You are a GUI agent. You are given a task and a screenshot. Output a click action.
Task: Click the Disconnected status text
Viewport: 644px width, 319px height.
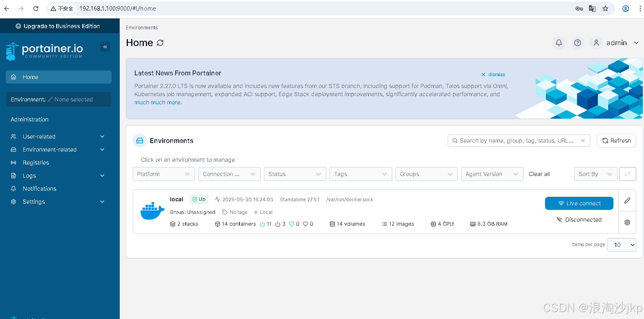point(583,220)
